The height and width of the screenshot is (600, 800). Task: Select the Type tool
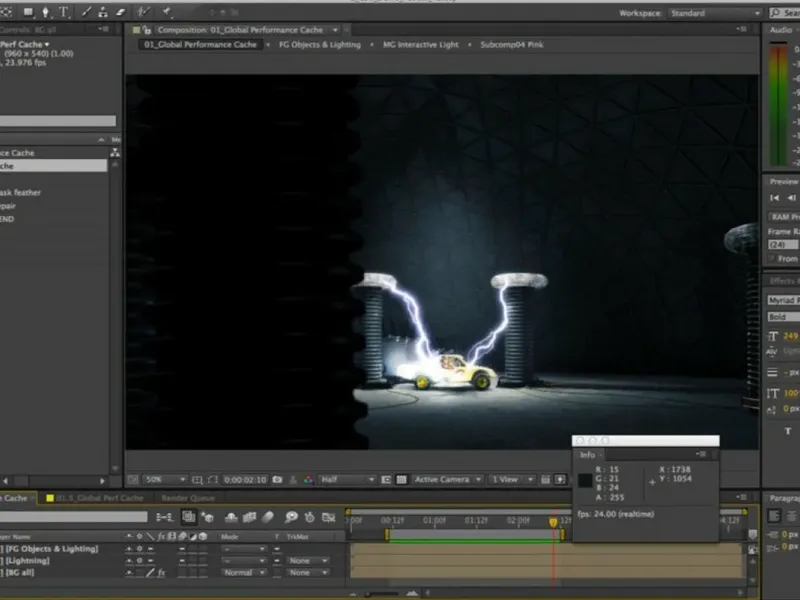click(x=64, y=13)
